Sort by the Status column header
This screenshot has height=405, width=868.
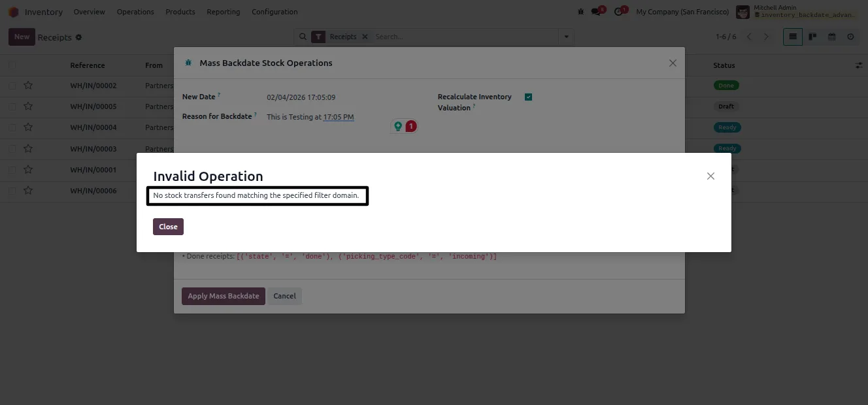tap(724, 65)
